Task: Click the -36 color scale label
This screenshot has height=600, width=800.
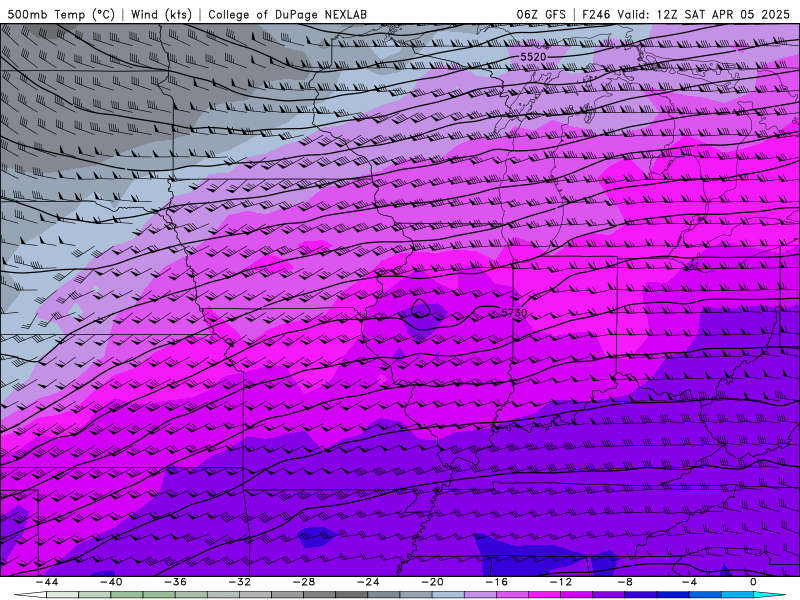Action: click(x=175, y=582)
